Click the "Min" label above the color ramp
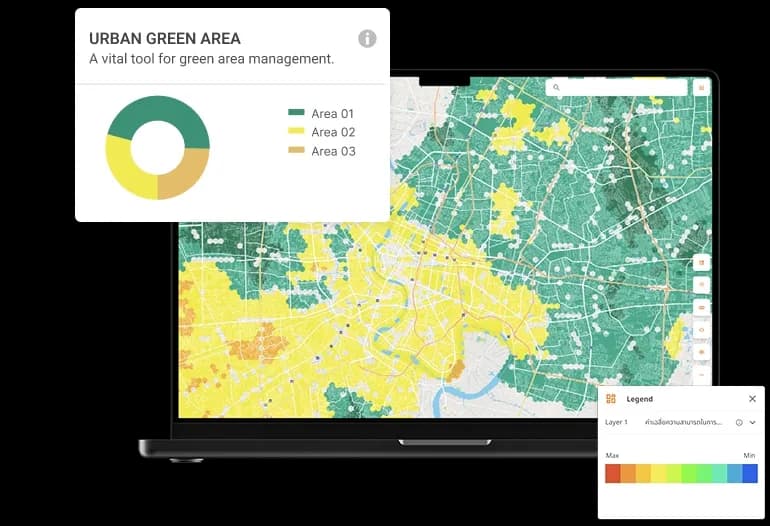Image resolution: width=770 pixels, height=526 pixels. (x=749, y=455)
